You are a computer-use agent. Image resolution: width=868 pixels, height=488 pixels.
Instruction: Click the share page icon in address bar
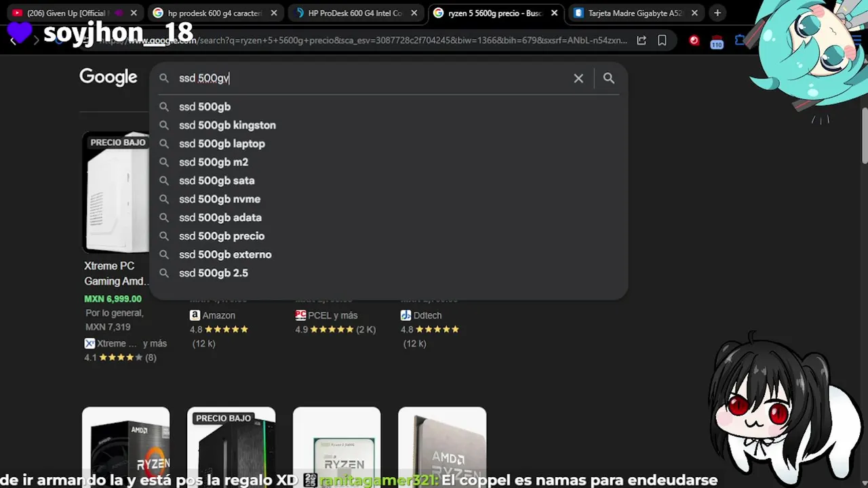coord(642,41)
